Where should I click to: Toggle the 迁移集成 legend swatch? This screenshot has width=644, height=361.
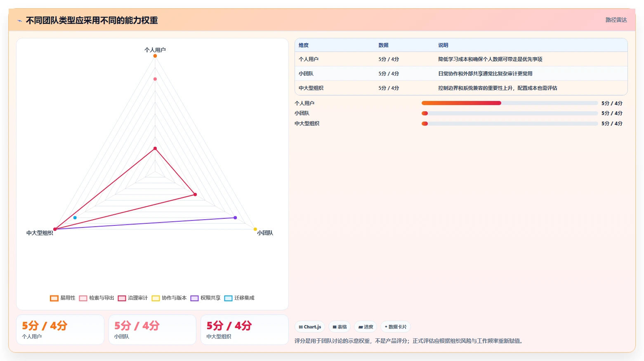(228, 298)
